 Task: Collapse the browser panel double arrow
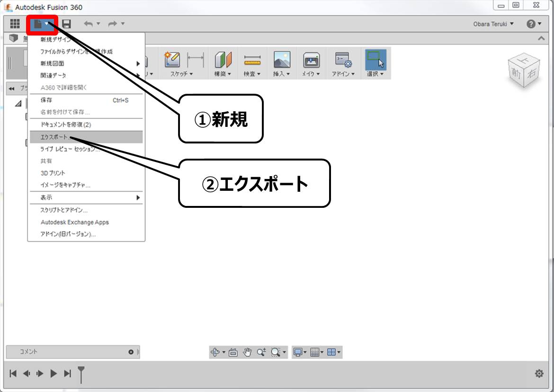click(12, 88)
